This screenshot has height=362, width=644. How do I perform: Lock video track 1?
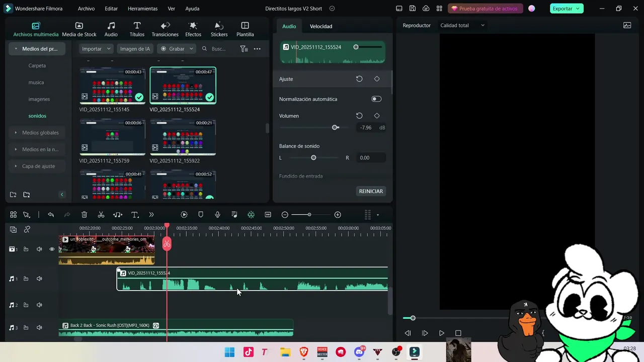(x=26, y=249)
